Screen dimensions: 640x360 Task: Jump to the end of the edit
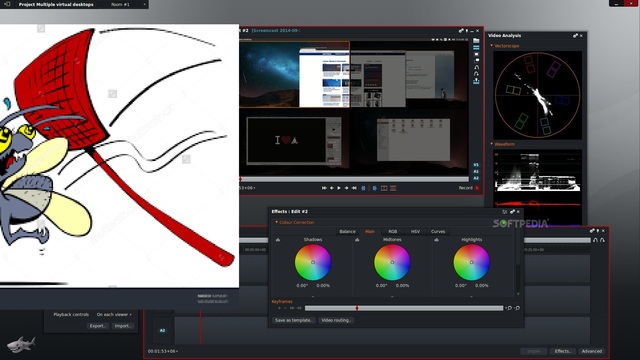click(x=354, y=188)
